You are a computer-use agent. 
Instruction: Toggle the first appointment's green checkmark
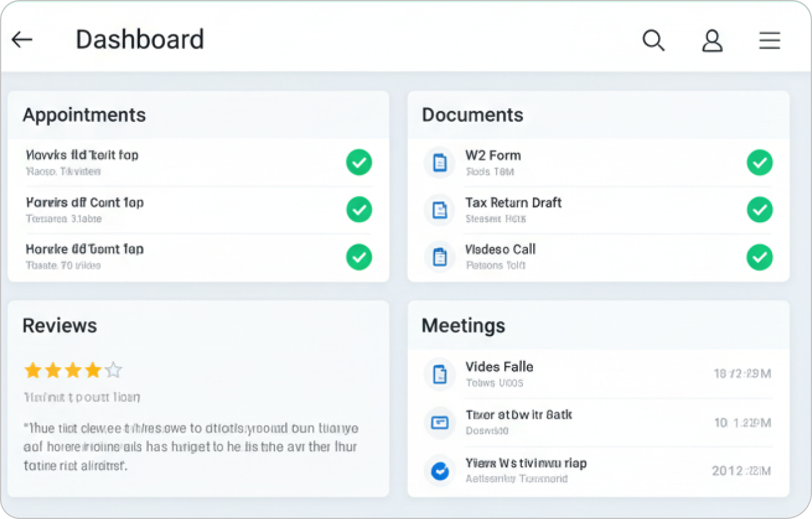(359, 162)
